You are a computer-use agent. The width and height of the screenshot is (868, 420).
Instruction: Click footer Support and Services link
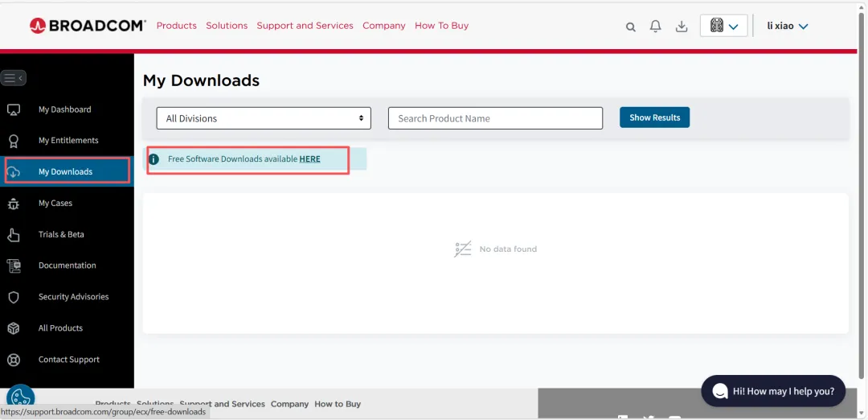(x=223, y=404)
